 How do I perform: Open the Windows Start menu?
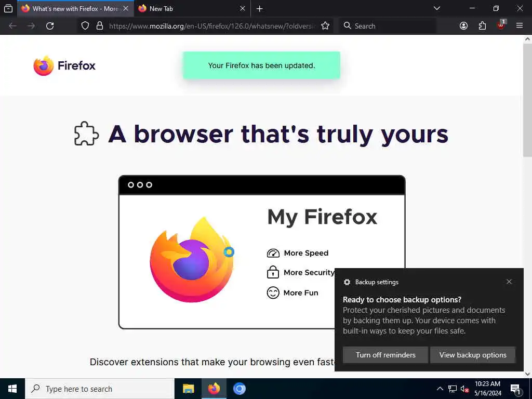click(12, 389)
